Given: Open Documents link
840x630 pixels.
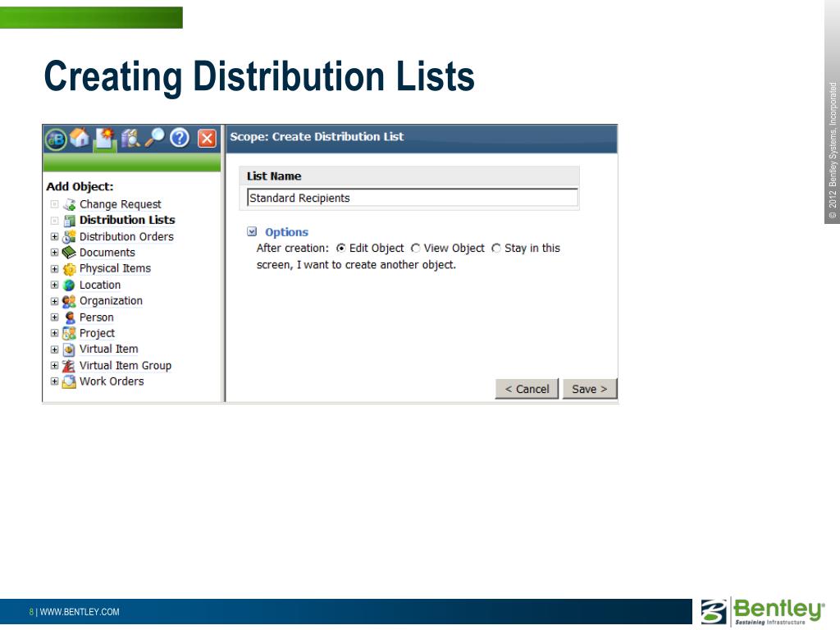Looking at the screenshot, I should point(107,253).
